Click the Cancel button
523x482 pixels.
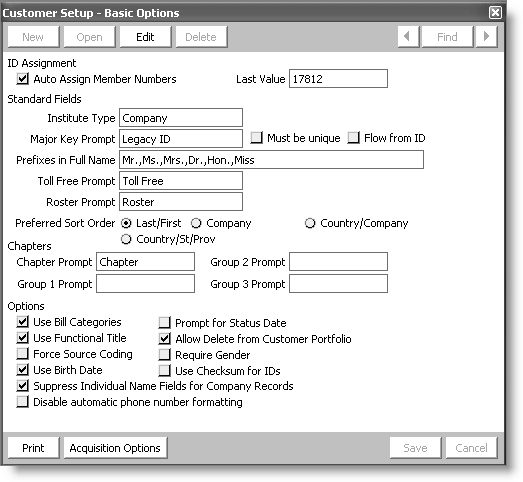(x=471, y=448)
